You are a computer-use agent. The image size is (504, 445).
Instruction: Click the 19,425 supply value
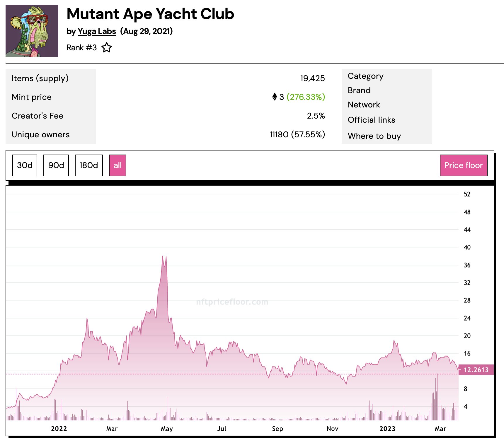(312, 78)
